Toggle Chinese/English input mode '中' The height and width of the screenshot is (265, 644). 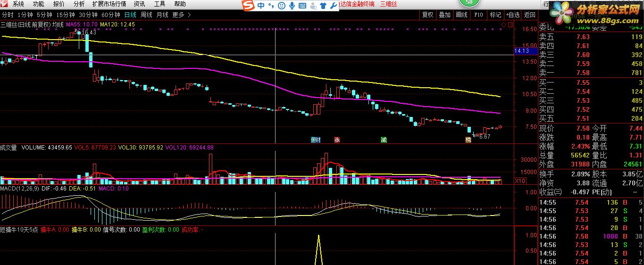point(261,5)
